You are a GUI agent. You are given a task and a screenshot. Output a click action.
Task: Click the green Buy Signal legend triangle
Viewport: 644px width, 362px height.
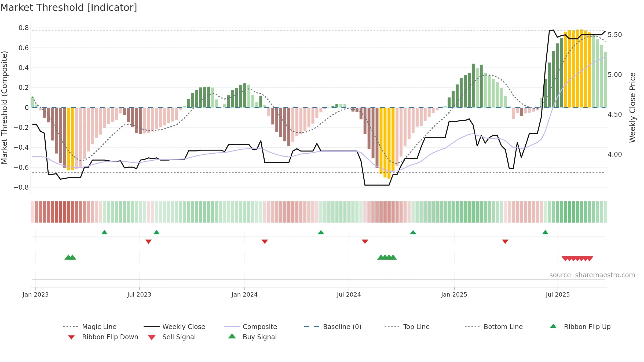click(x=232, y=336)
